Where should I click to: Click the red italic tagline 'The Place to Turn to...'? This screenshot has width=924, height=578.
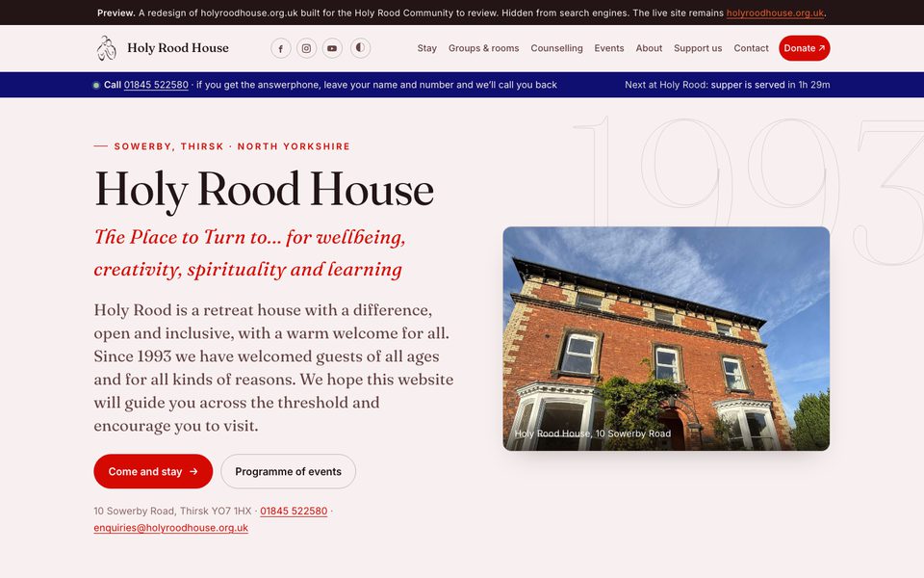pyautogui.click(x=250, y=253)
